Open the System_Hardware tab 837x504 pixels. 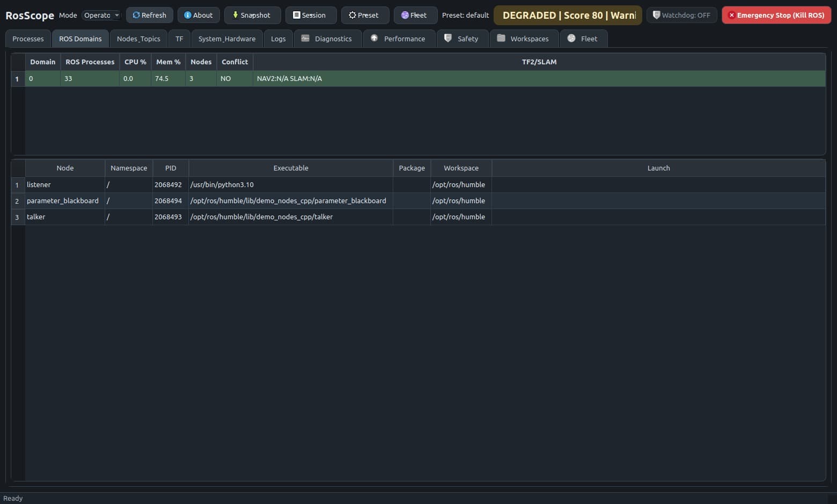coord(227,39)
